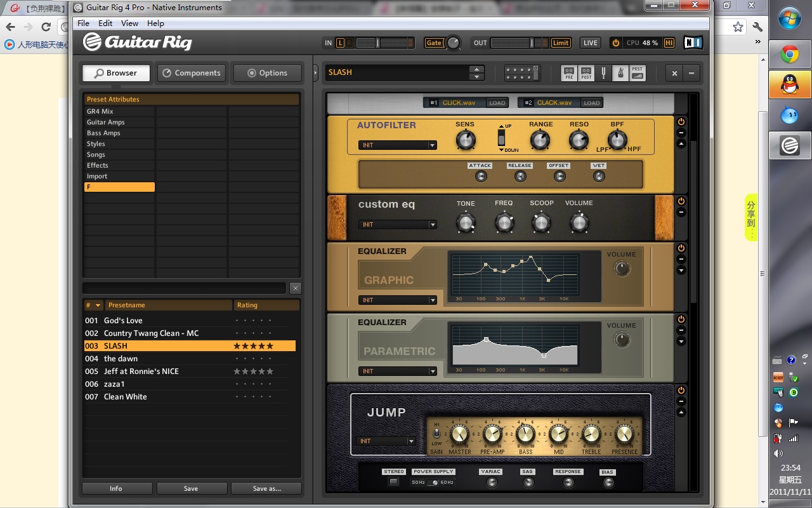Toggle main power next to CPU meter
This screenshot has height=508, width=812.
pos(615,43)
